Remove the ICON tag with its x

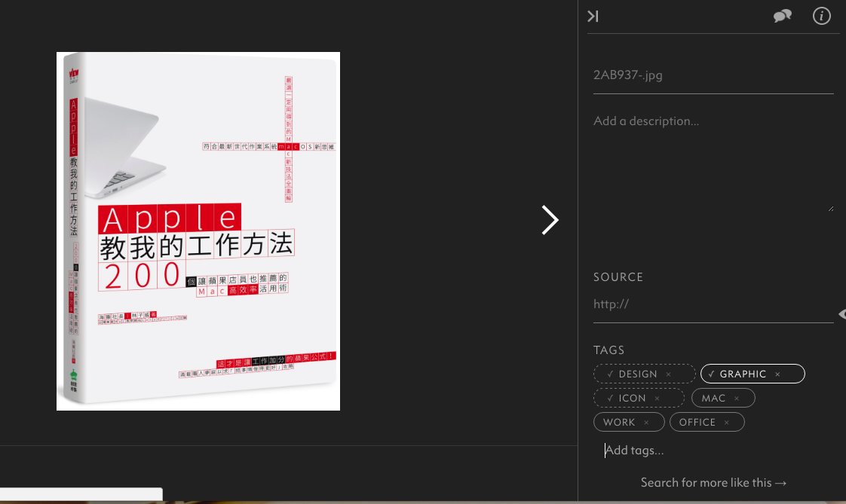click(657, 399)
